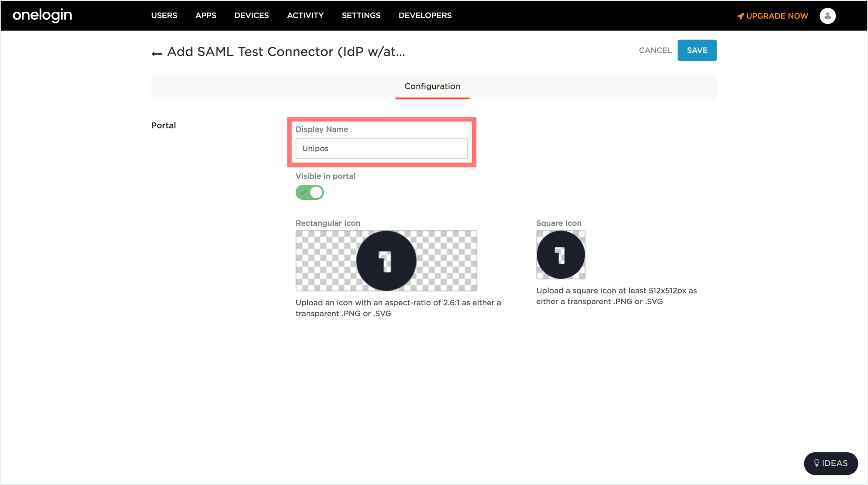Disable the Visible in portal toggle

point(309,192)
